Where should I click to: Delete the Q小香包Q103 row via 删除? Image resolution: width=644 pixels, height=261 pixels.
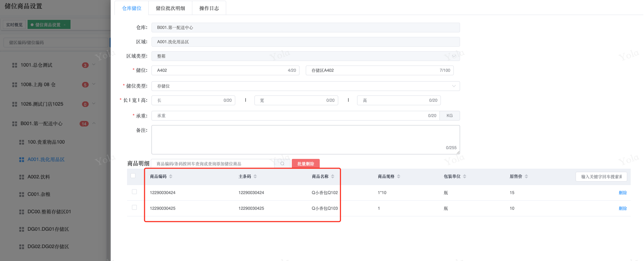[623, 208]
